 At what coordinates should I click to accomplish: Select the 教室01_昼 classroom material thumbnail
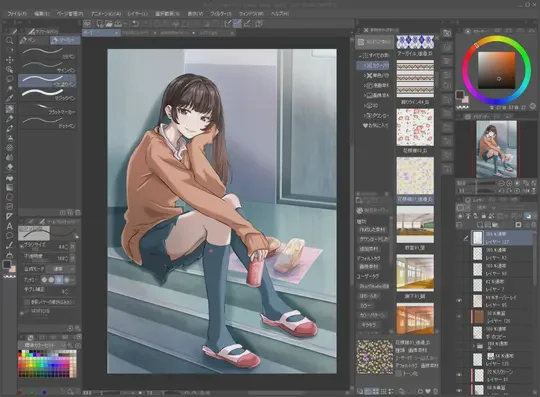415,224
